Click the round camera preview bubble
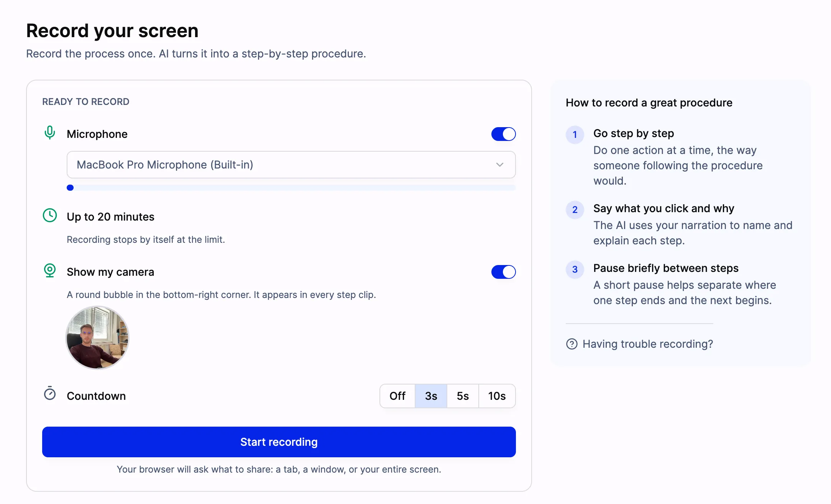 coord(97,337)
